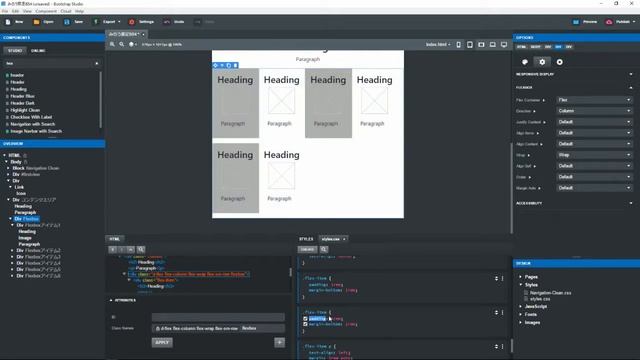The width and height of the screenshot is (640, 360).
Task: Click the search icon in the Styles panel
Action: click(324, 249)
